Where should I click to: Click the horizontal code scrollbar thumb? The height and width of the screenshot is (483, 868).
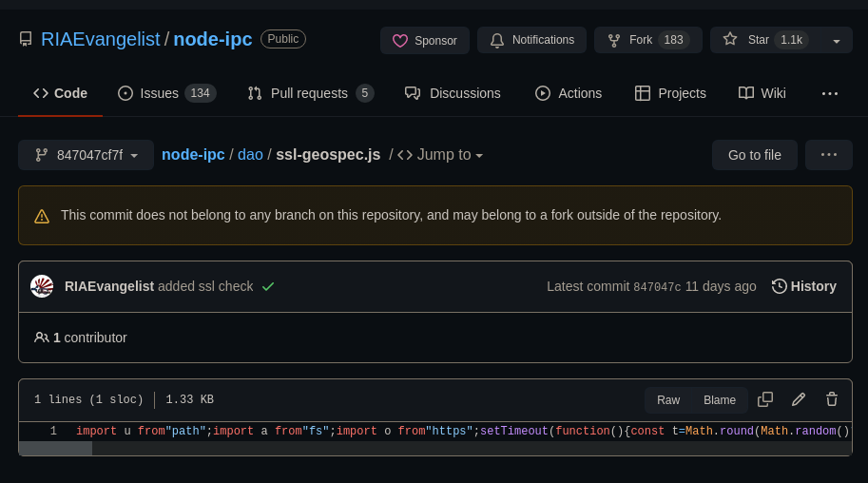[x=55, y=449]
